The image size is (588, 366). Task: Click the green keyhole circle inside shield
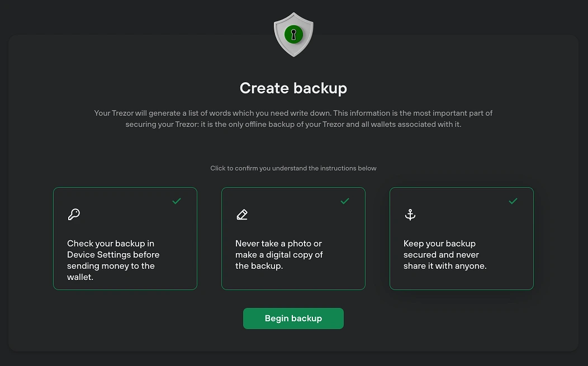tap(293, 35)
